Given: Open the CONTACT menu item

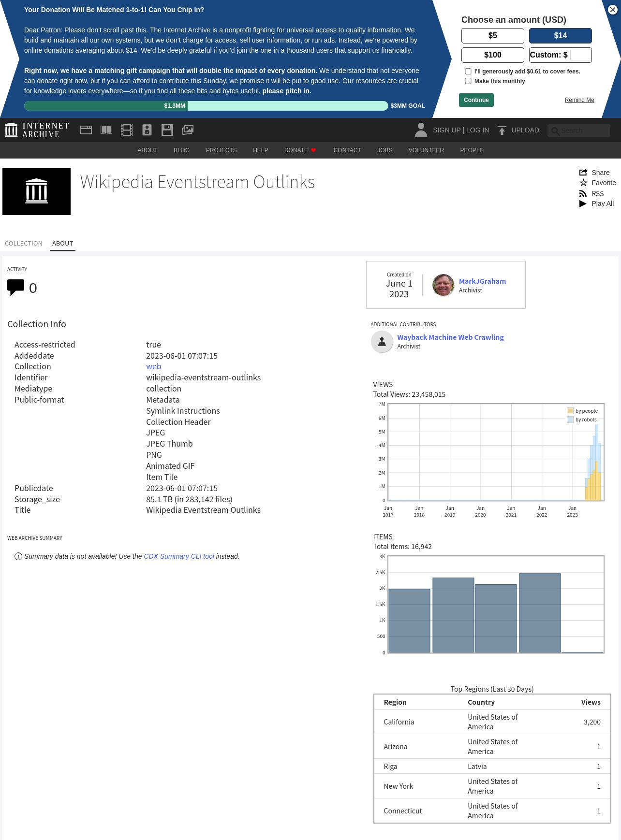Looking at the screenshot, I should pyautogui.click(x=347, y=150).
